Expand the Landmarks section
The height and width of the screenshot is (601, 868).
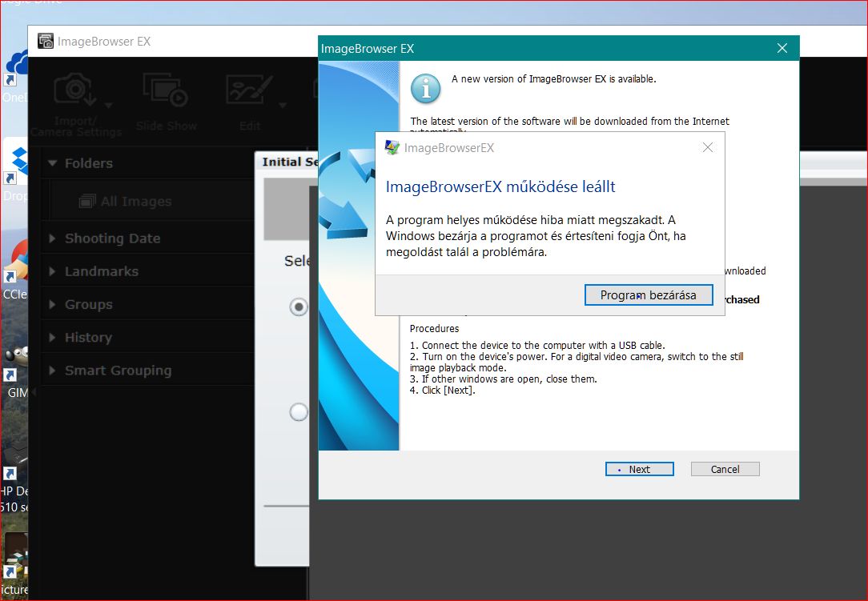pyautogui.click(x=52, y=271)
